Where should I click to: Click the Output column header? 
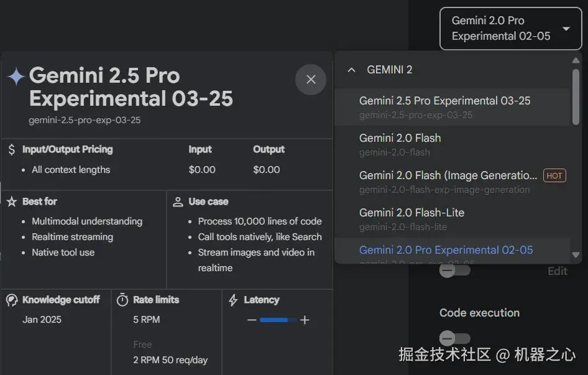[269, 149]
